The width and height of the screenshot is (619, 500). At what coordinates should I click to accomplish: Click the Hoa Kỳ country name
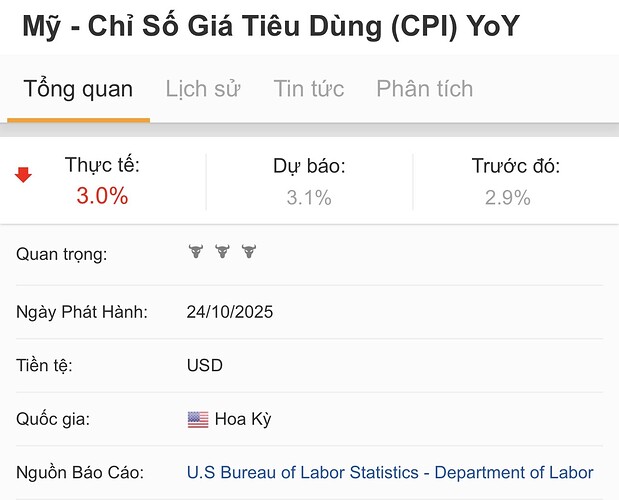[x=243, y=419]
